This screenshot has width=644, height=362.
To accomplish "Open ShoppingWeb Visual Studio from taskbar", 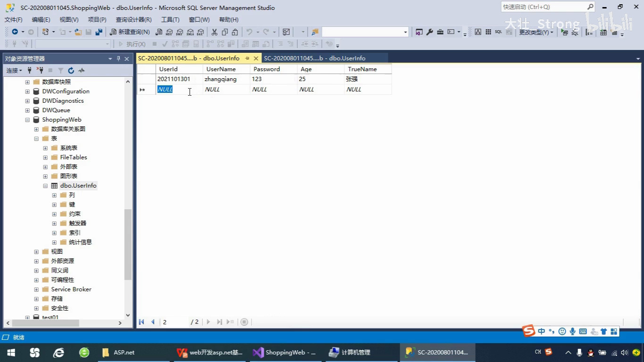I will pyautogui.click(x=284, y=352).
